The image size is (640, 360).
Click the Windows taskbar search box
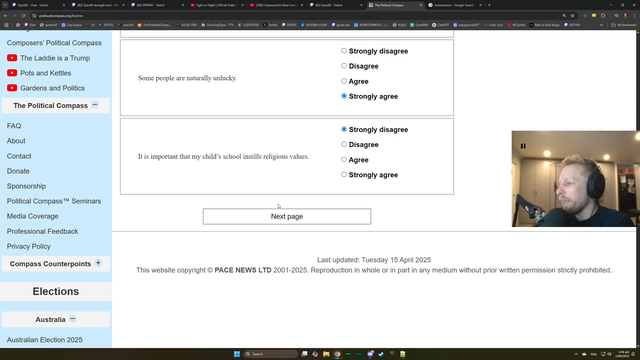click(271, 354)
